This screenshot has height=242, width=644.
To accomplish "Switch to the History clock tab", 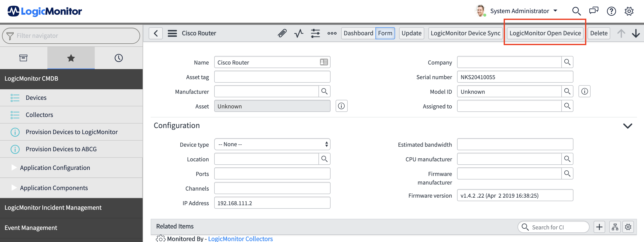I will (x=119, y=58).
